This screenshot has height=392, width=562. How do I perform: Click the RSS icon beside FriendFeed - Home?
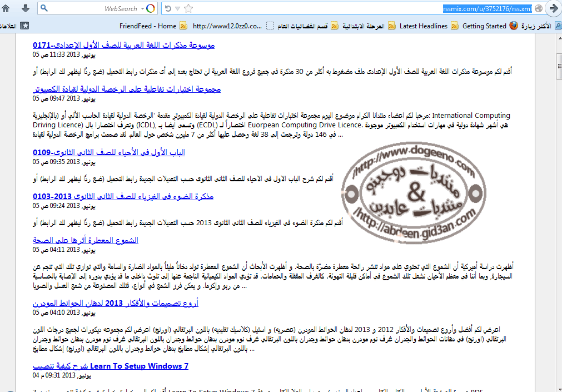pos(183,26)
